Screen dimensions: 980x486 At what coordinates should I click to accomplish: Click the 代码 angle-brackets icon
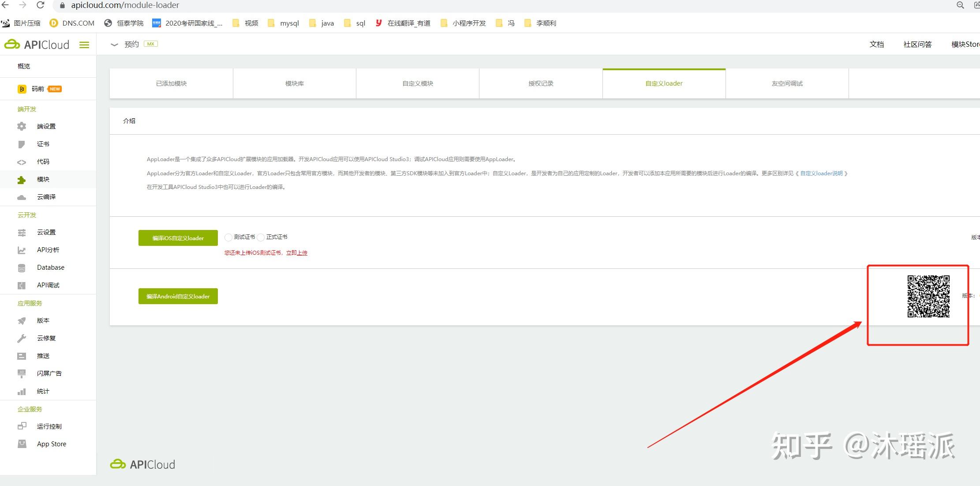tap(22, 162)
